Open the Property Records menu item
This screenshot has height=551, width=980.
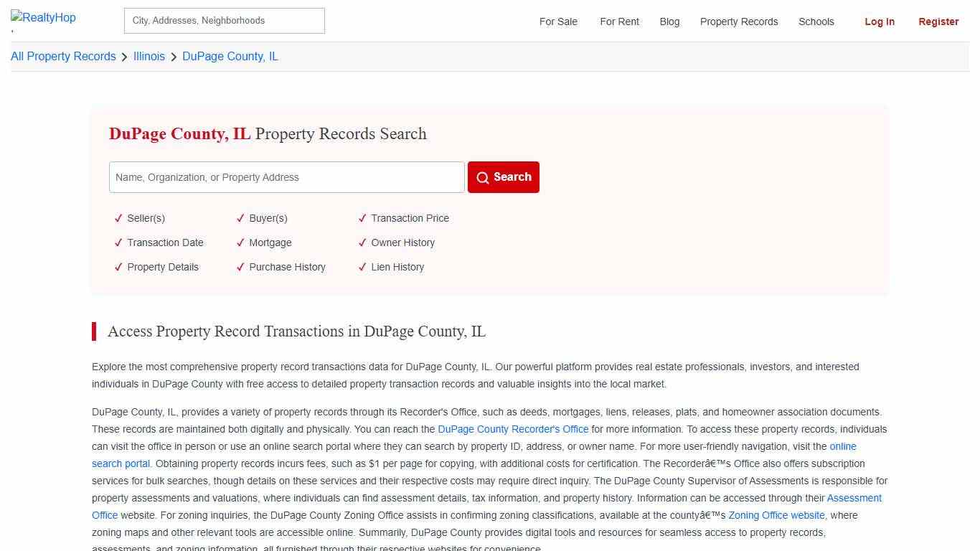[x=738, y=22]
